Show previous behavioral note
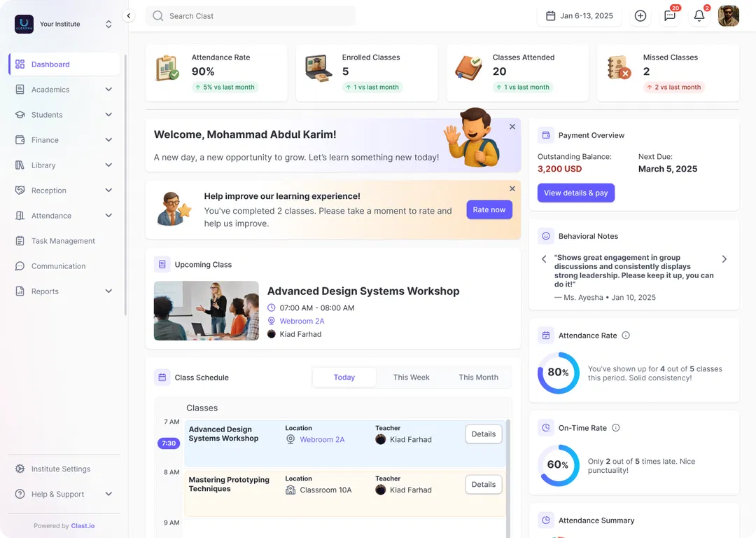Image resolution: width=756 pixels, height=538 pixels. point(544,259)
